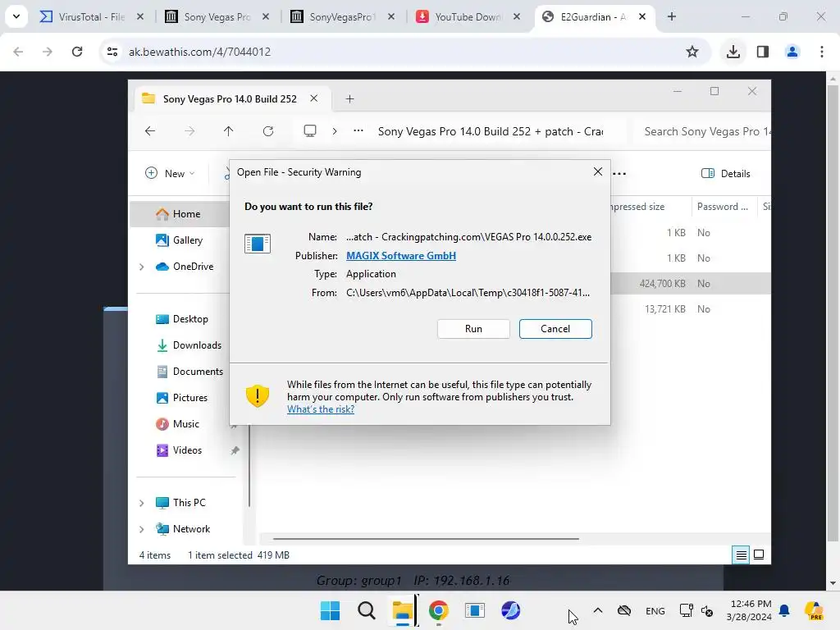The width and height of the screenshot is (840, 630).
Task: Go up one folder level in Explorer
Action: (228, 131)
